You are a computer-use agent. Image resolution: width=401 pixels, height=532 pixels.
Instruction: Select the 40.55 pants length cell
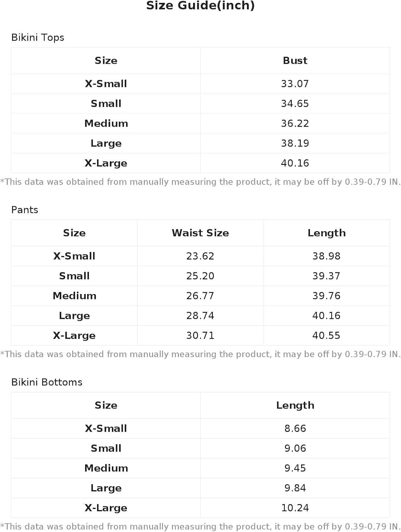pyautogui.click(x=326, y=336)
